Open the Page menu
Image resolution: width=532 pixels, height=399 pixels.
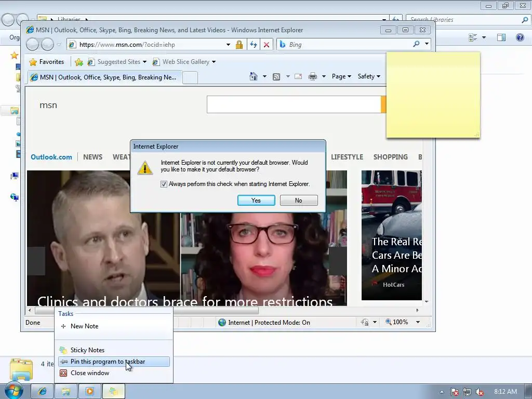click(341, 76)
